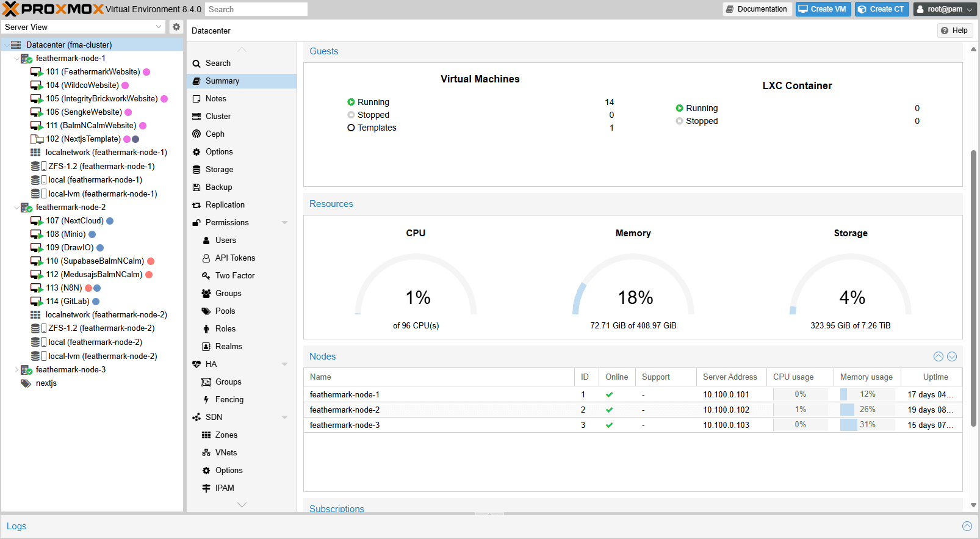Click the Search magnifier icon in menu
The image size is (980, 539).
[x=196, y=63]
